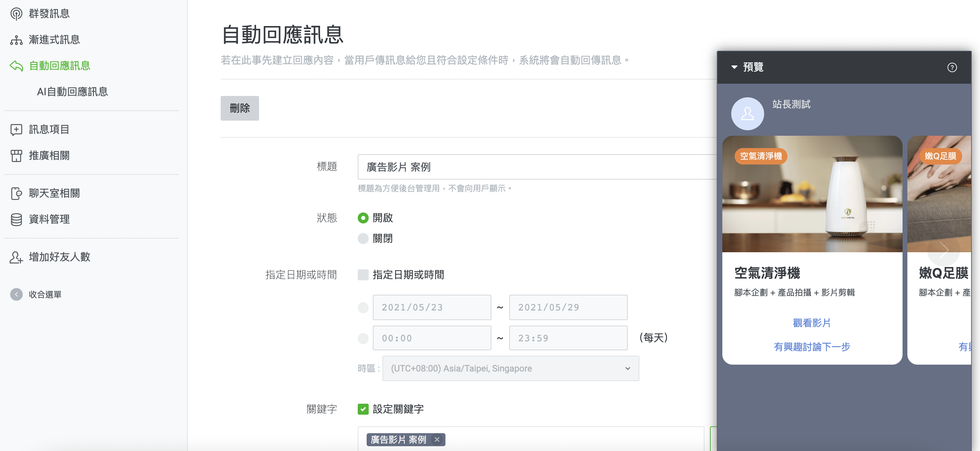Click the add-friends person icon

16,257
